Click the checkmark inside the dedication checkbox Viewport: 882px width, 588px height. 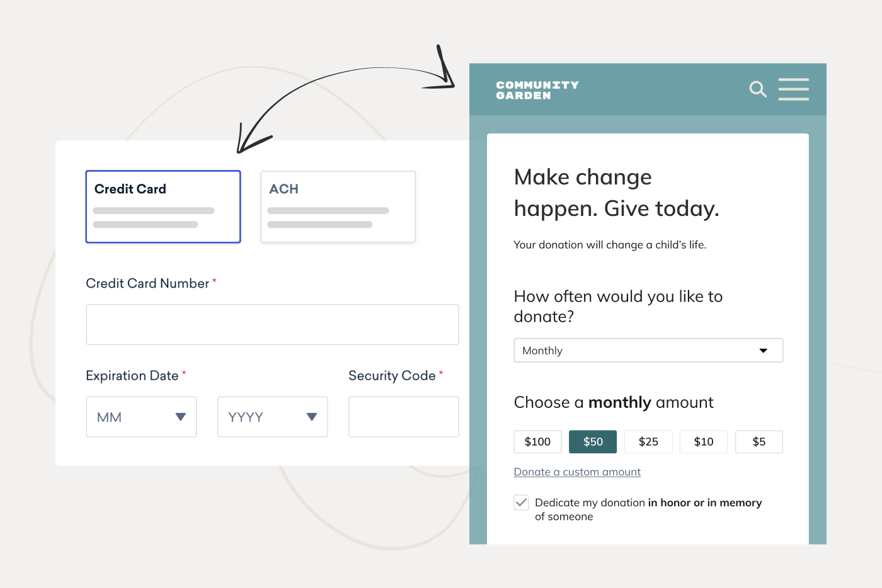(x=521, y=502)
